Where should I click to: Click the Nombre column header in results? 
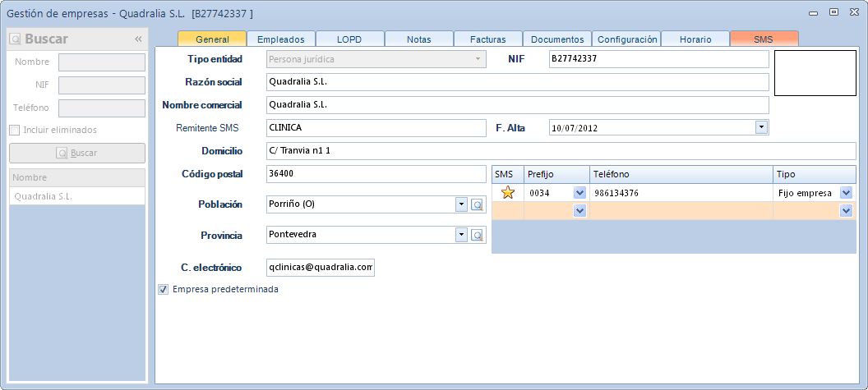coord(77,177)
